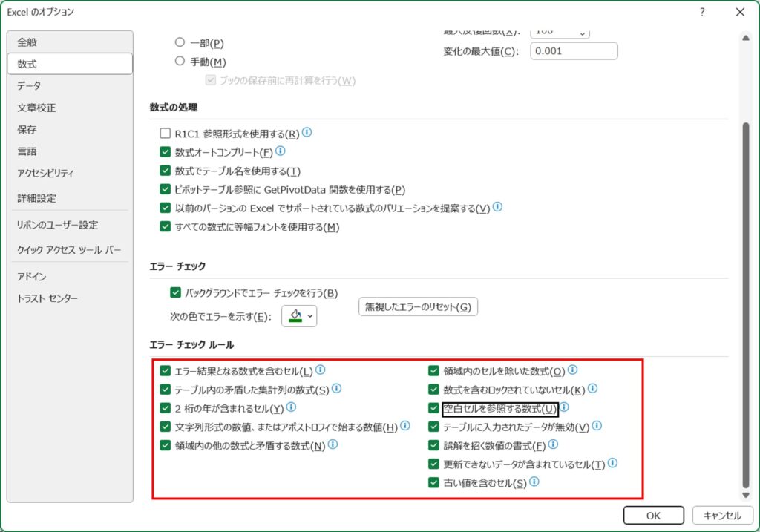Click info icon after 古い値を含むセル
Image resolution: width=760 pixels, height=532 pixels.
(x=534, y=481)
